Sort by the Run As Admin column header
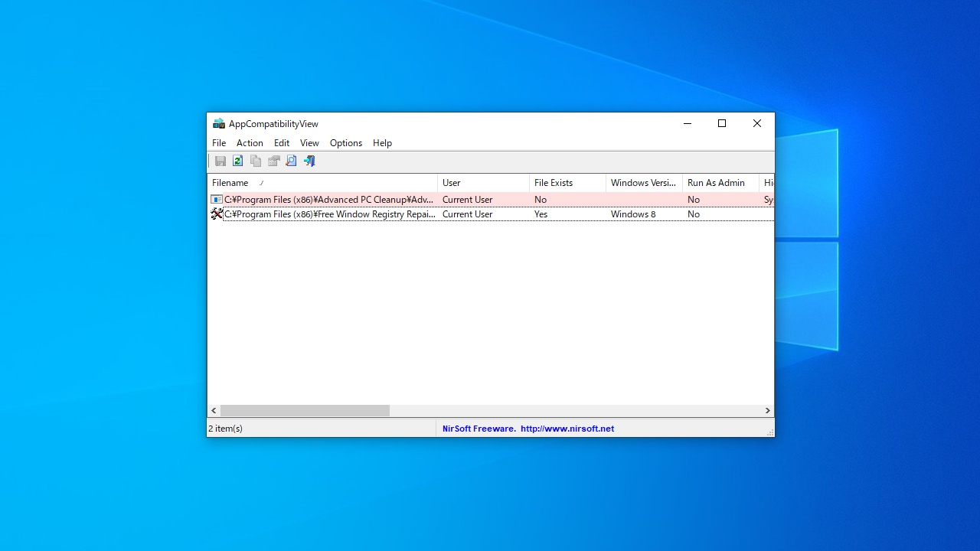Image resolution: width=980 pixels, height=551 pixels. [720, 183]
